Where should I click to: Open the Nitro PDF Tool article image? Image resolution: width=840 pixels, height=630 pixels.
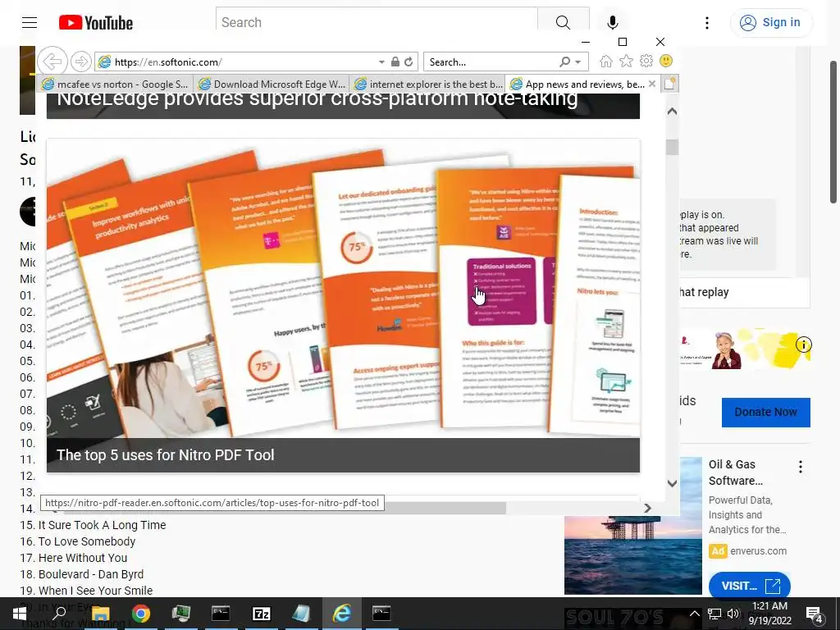pyautogui.click(x=343, y=288)
